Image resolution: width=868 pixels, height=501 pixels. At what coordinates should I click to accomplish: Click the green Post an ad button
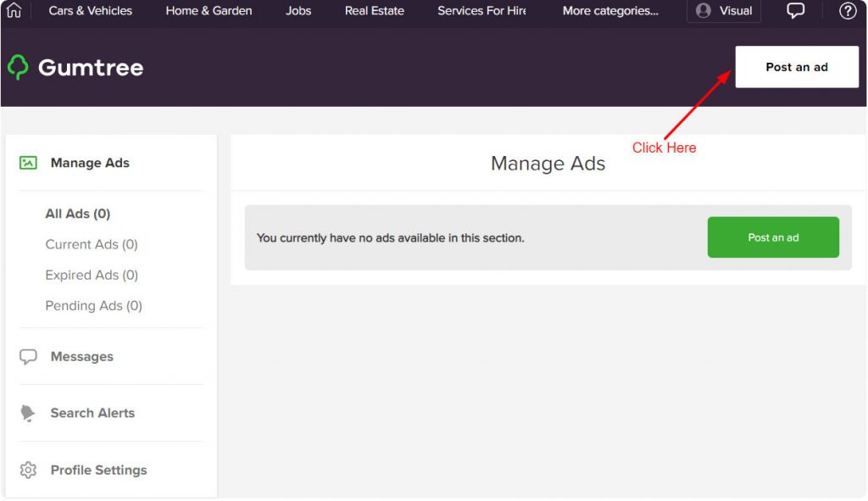point(772,237)
